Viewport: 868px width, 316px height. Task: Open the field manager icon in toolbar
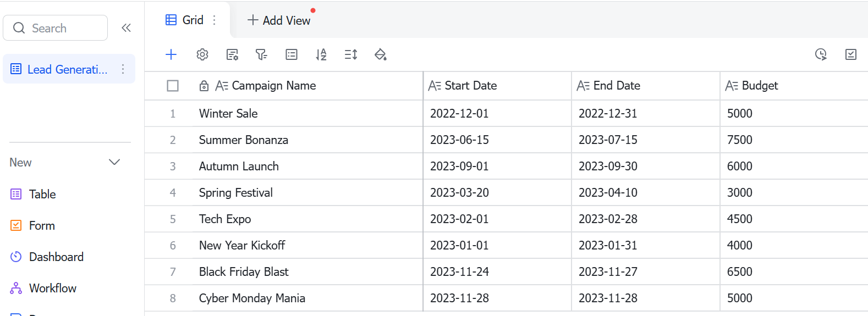(x=232, y=54)
